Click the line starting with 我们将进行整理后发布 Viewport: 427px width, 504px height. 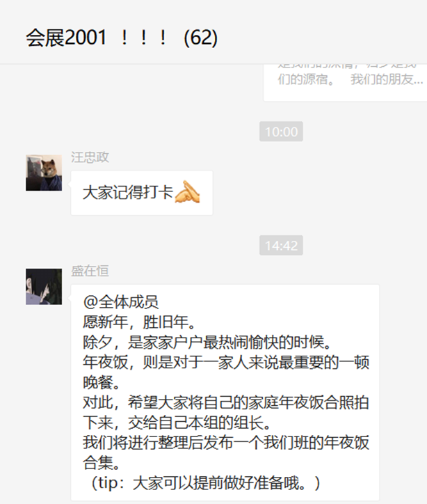pos(226,443)
